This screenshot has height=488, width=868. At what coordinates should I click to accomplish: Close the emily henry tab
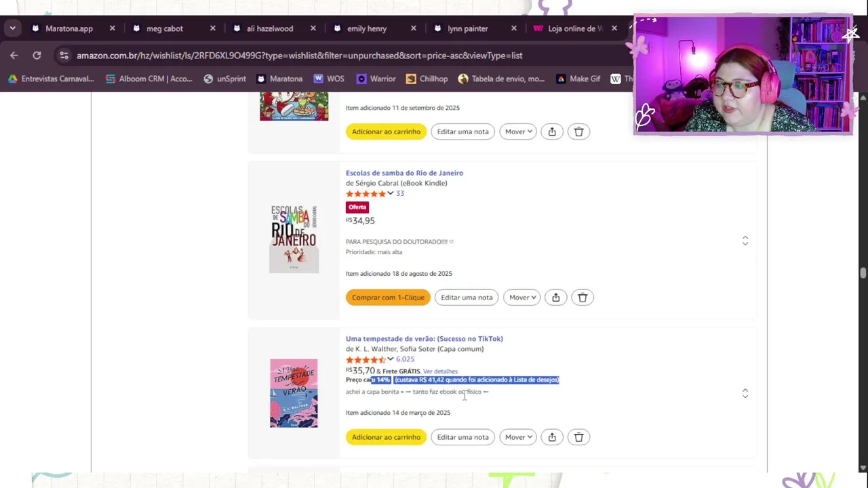(414, 28)
